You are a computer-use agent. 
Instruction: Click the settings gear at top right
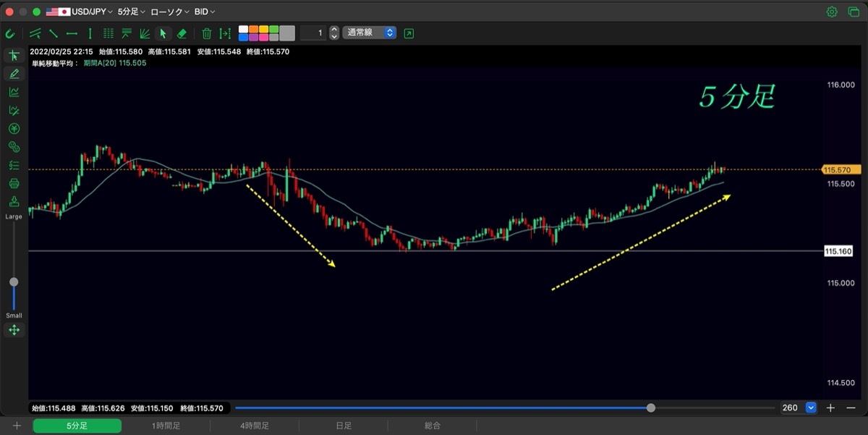[x=832, y=12]
